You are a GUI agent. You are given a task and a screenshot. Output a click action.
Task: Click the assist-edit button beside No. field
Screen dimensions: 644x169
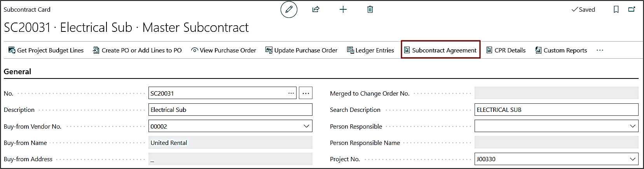(x=305, y=93)
